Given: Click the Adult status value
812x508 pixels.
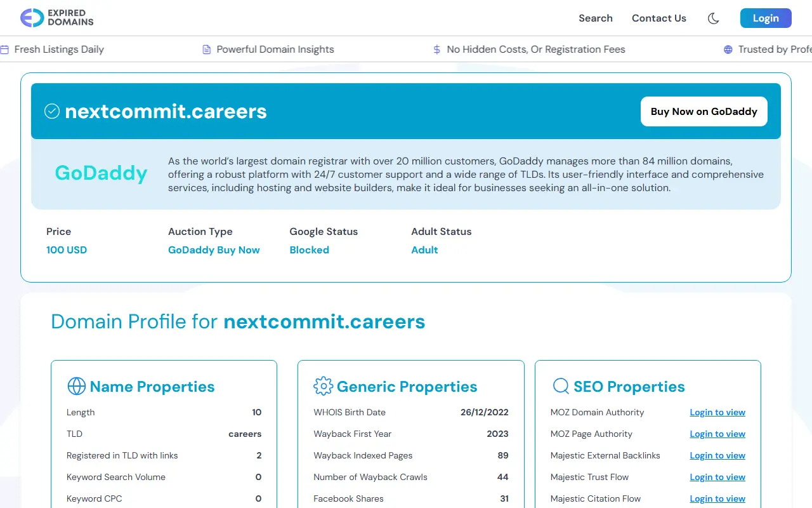Looking at the screenshot, I should point(424,250).
